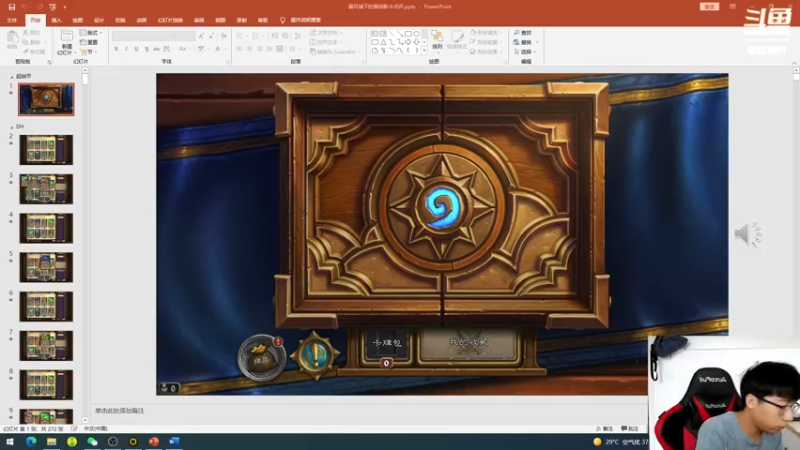Toggle text Shadow formatting
The image size is (800, 450).
tap(146, 49)
